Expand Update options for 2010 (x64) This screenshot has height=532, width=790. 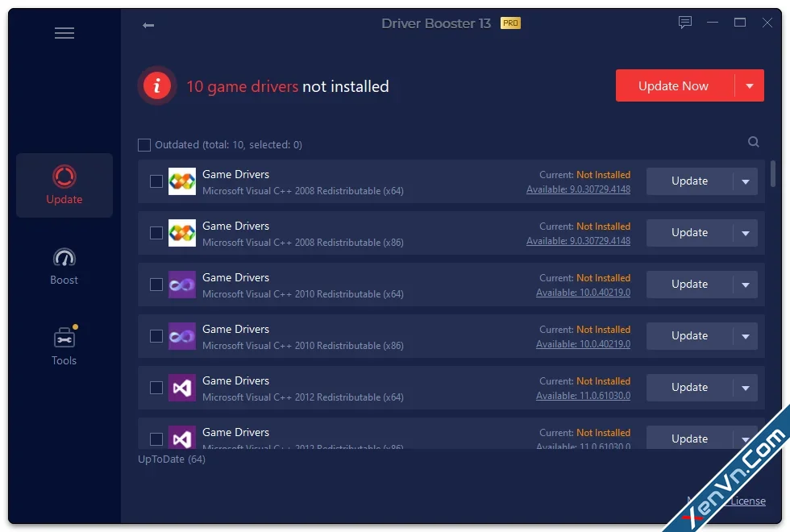coord(746,285)
